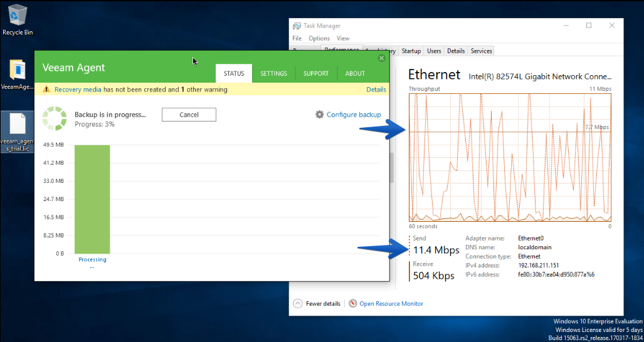This screenshot has width=644, height=342.
Task: Open the Configure backup link
Action: tap(354, 115)
